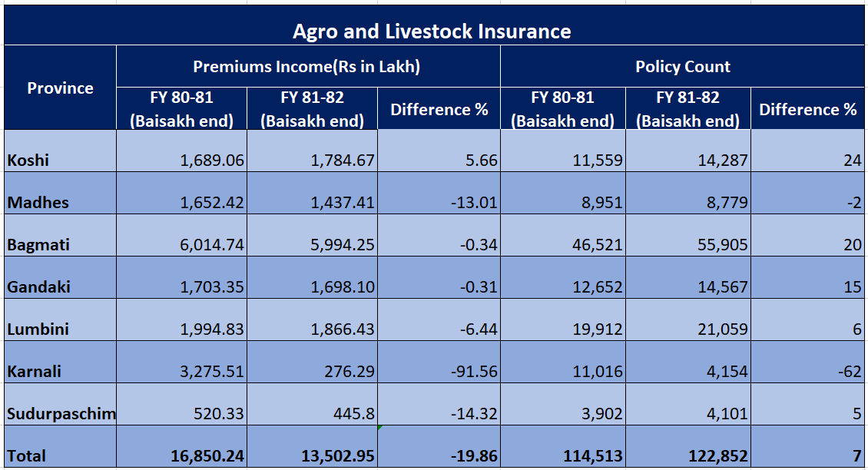The width and height of the screenshot is (868, 470).
Task: Click the Lumbini policy count 19,912 cell
Action: pyautogui.click(x=563, y=329)
